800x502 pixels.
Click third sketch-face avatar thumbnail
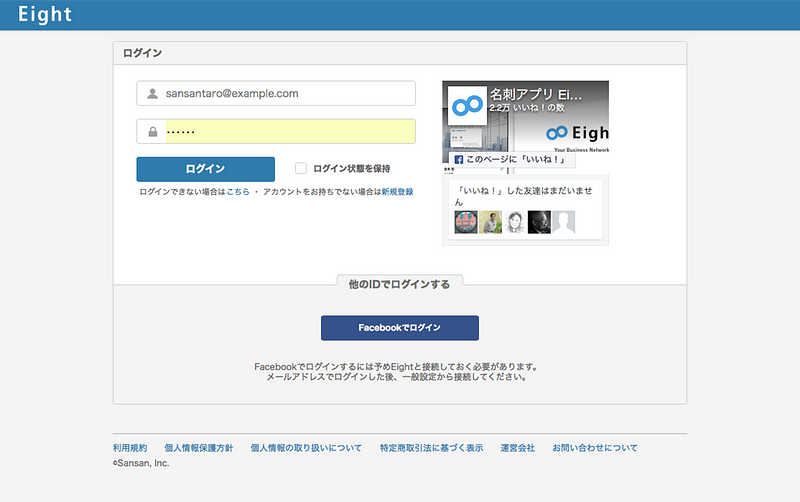(515, 222)
